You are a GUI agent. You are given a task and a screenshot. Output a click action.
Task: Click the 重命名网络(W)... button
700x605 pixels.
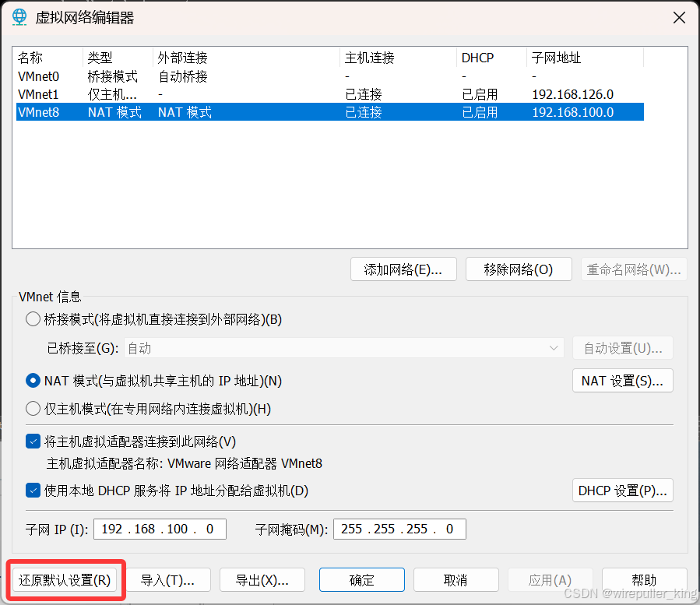(x=634, y=269)
